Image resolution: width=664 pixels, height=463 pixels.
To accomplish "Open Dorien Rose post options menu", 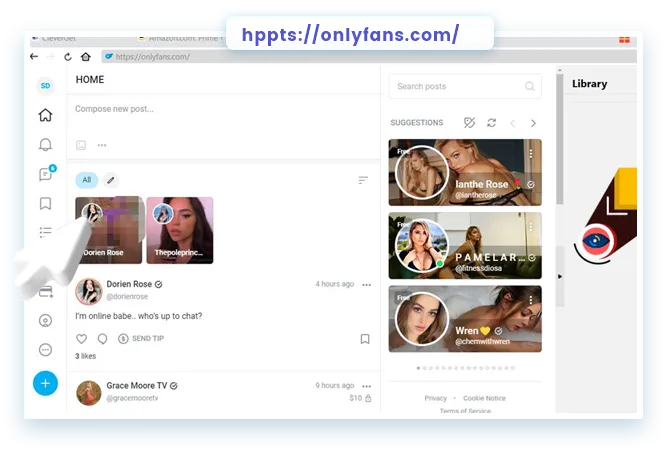I will (367, 285).
